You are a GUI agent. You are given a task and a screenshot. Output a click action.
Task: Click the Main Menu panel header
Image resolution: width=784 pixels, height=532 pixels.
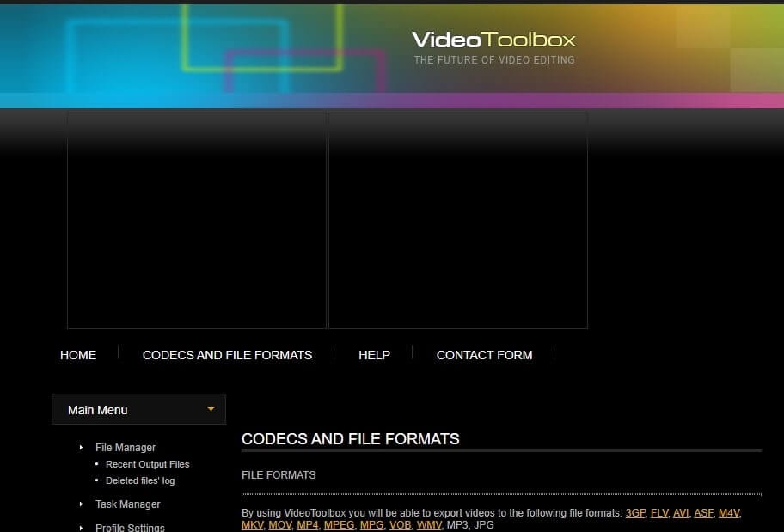(x=139, y=409)
